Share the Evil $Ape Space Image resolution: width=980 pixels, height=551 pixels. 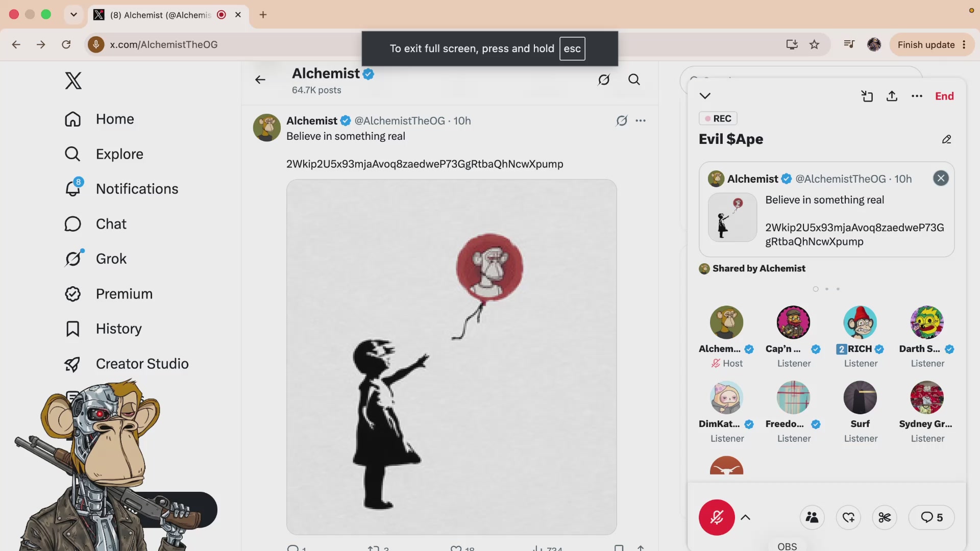click(x=892, y=96)
